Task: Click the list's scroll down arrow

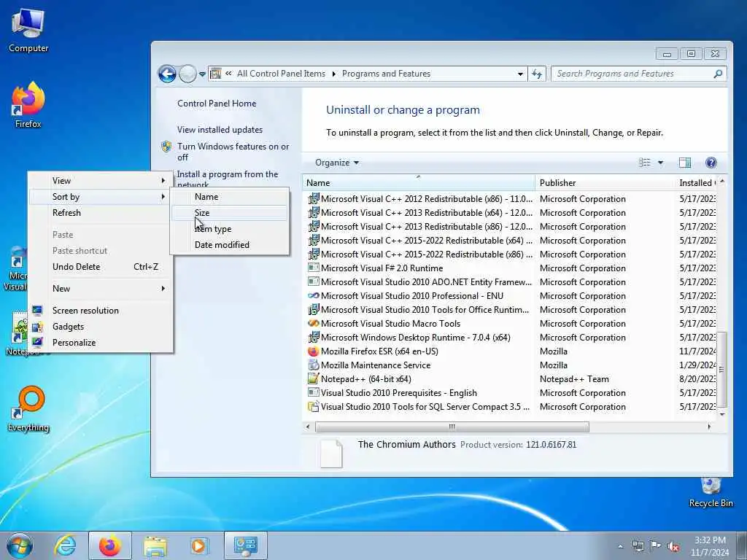Action: coord(722,415)
